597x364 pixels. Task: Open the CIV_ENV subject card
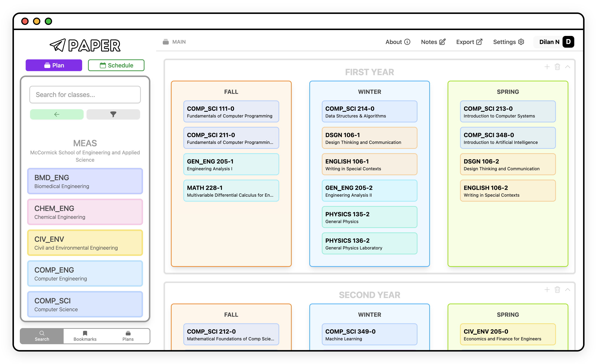pyautogui.click(x=85, y=243)
